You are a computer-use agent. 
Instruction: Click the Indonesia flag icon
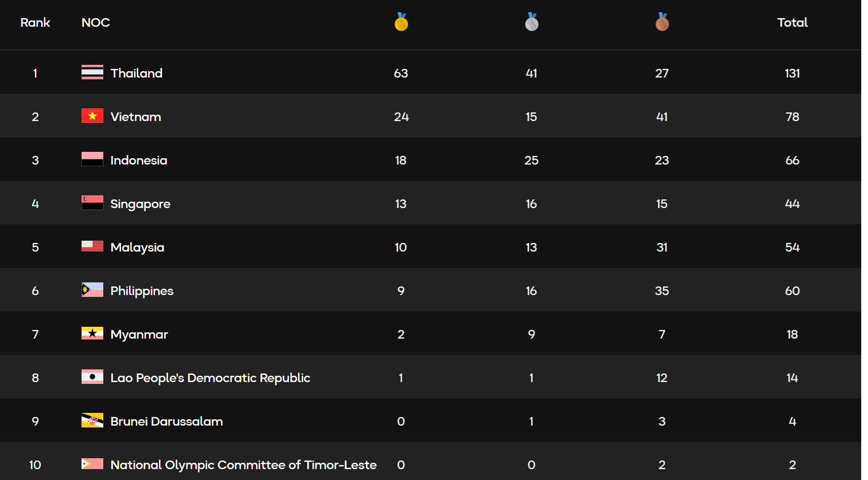click(x=92, y=160)
